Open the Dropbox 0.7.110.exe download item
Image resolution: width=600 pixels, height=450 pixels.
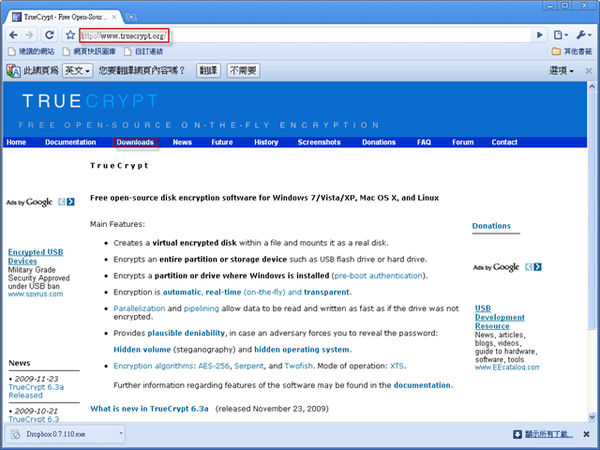pos(61,434)
